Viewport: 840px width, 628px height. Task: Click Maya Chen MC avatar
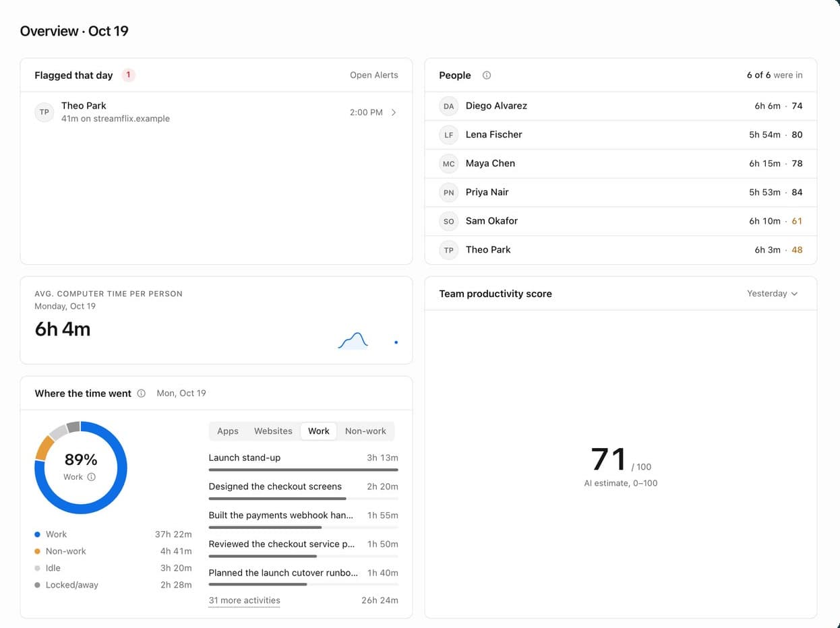tap(448, 164)
